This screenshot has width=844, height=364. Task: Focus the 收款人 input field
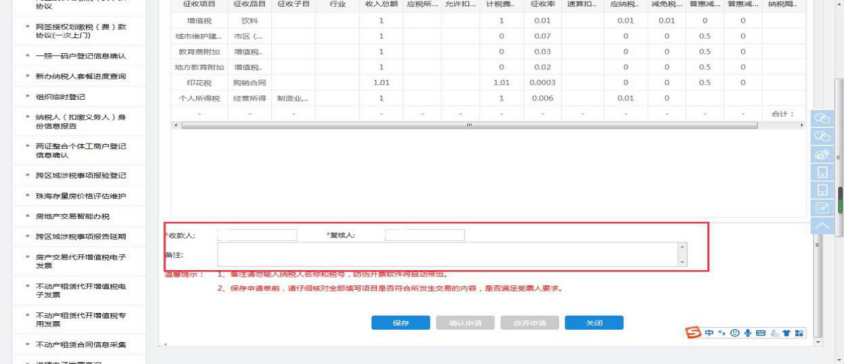pyautogui.click(x=257, y=235)
